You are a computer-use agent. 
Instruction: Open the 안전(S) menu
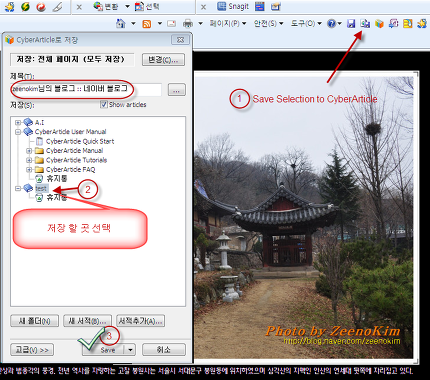268,23
